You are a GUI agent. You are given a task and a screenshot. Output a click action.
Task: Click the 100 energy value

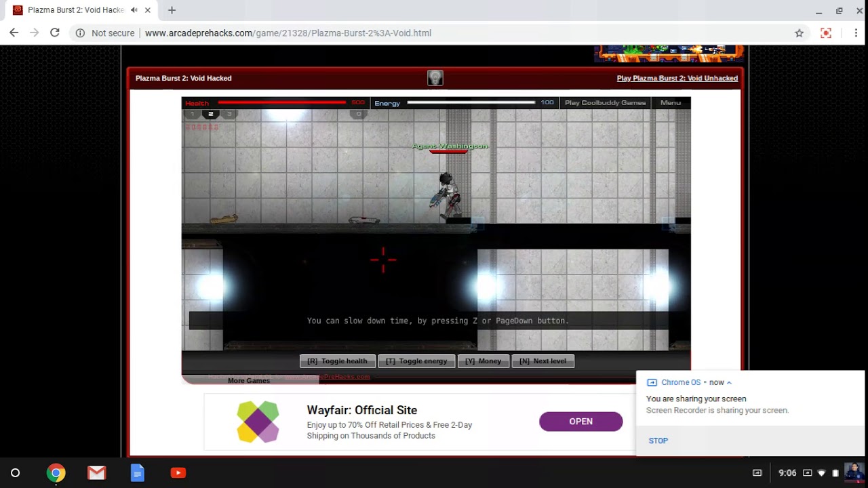coord(547,103)
